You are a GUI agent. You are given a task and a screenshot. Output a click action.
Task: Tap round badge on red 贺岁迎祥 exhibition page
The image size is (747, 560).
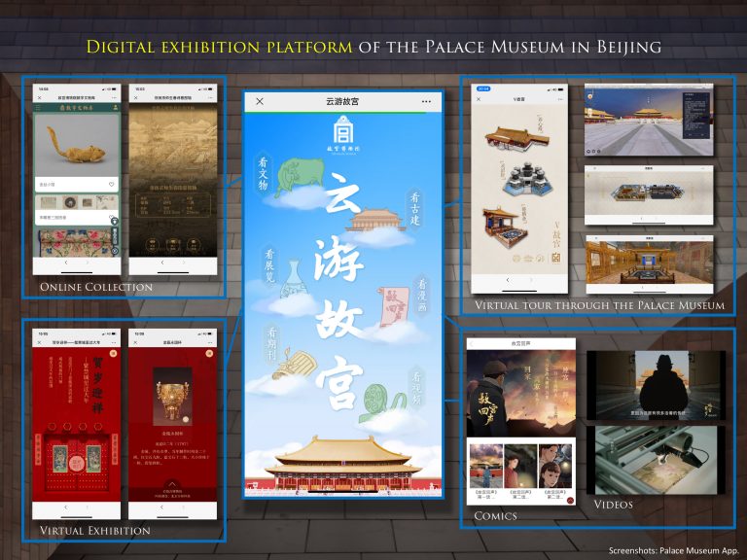point(113,353)
